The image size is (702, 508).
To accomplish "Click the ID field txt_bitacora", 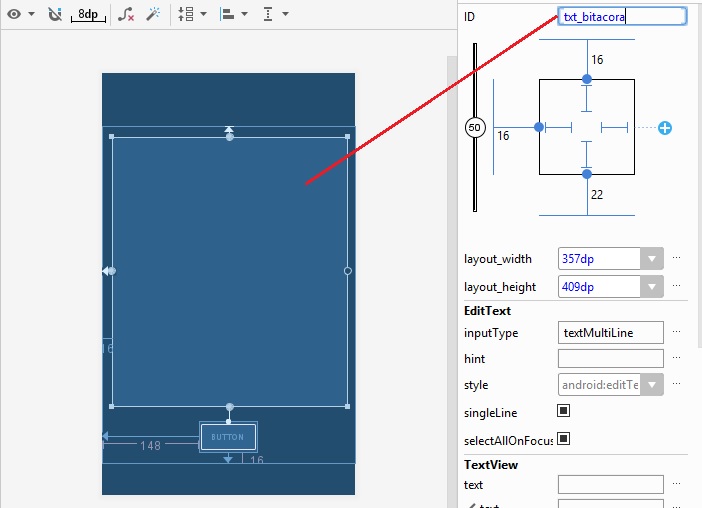I will (621, 17).
